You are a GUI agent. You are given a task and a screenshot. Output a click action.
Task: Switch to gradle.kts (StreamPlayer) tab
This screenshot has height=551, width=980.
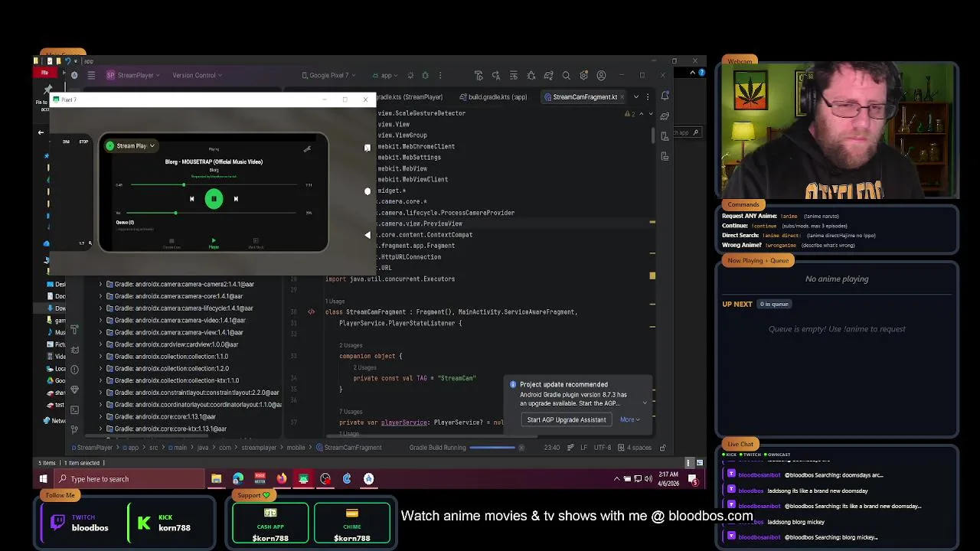coord(410,97)
